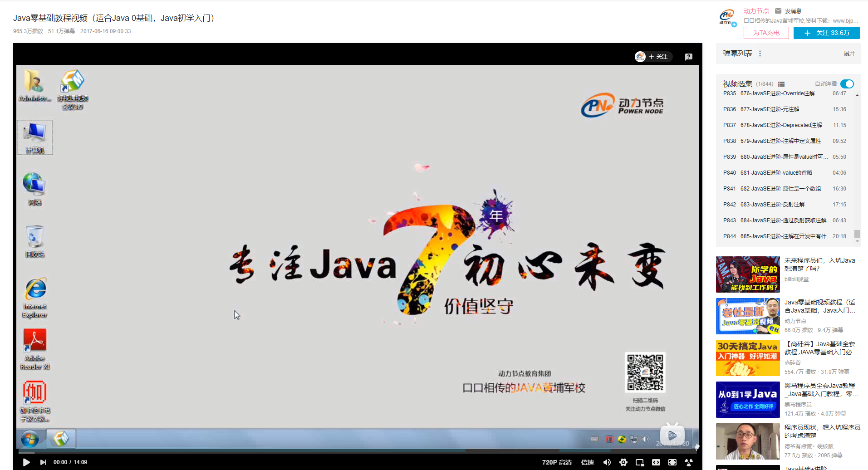Click the 为TA充电 button
This screenshot has width=868, height=470.
(766, 33)
